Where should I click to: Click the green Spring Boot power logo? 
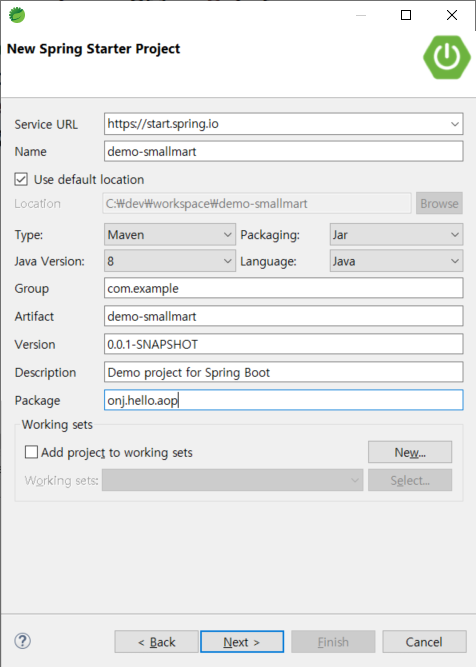[447, 57]
